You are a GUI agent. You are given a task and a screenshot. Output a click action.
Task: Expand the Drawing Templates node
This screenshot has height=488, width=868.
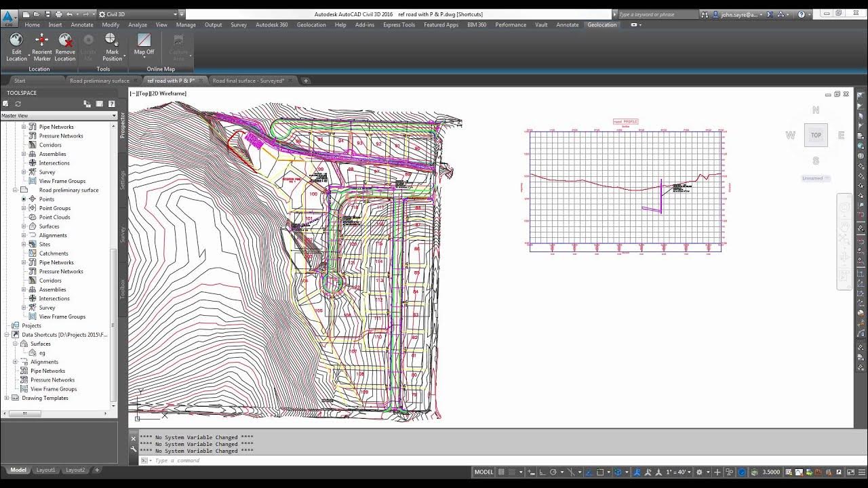(7, 398)
